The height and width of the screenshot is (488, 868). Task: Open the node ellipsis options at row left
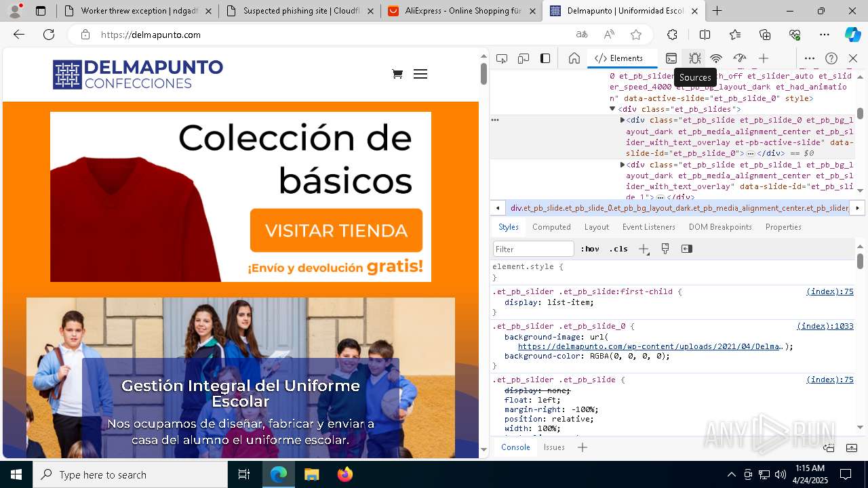pyautogui.click(x=495, y=120)
